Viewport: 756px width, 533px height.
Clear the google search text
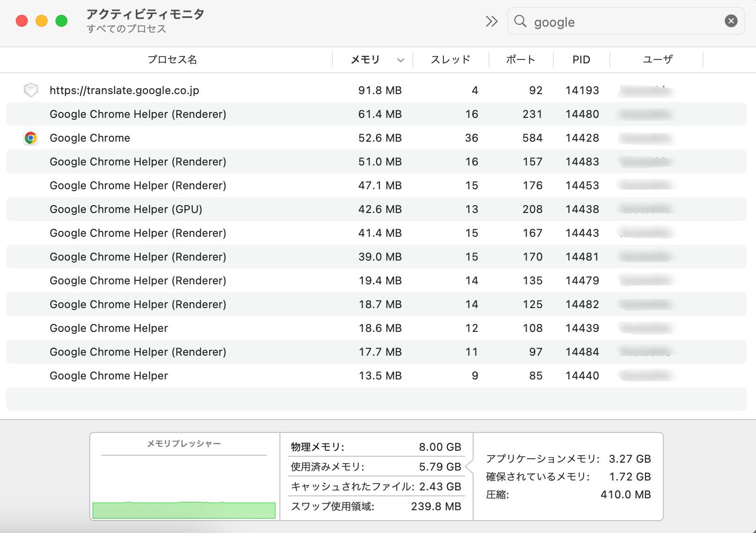point(731,21)
